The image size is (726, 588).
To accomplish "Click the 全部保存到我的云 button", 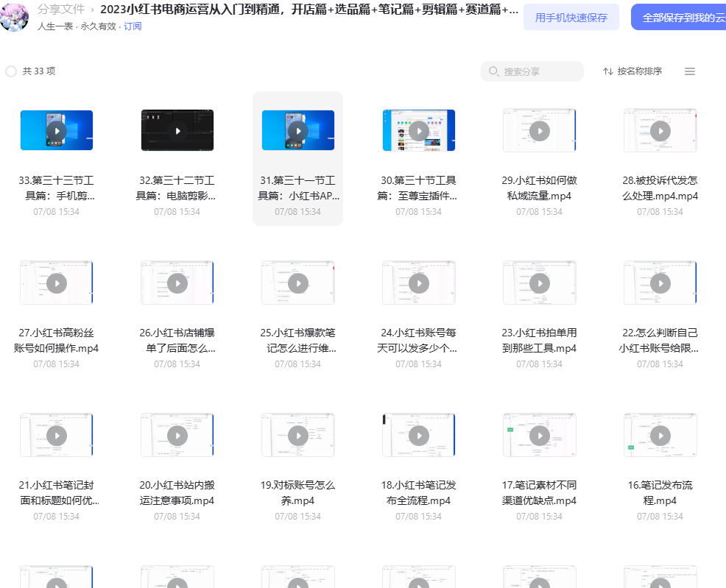I will coord(679,18).
